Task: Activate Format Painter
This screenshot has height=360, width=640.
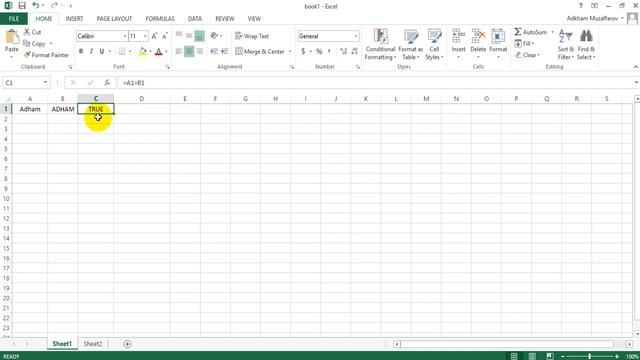Action: pos(46,55)
